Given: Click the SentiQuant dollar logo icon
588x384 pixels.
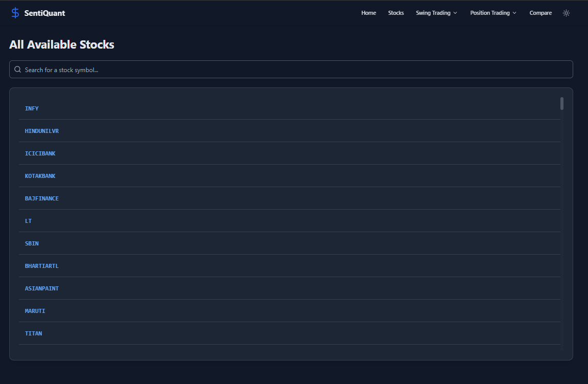Looking at the screenshot, I should [15, 12].
